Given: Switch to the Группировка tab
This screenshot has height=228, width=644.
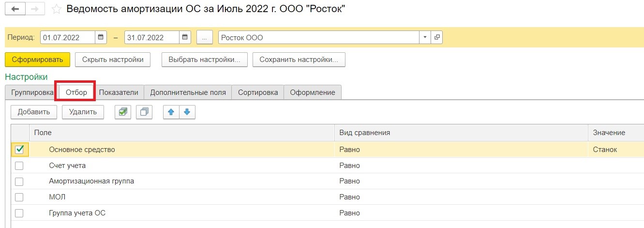Looking at the screenshot, I should [31, 92].
